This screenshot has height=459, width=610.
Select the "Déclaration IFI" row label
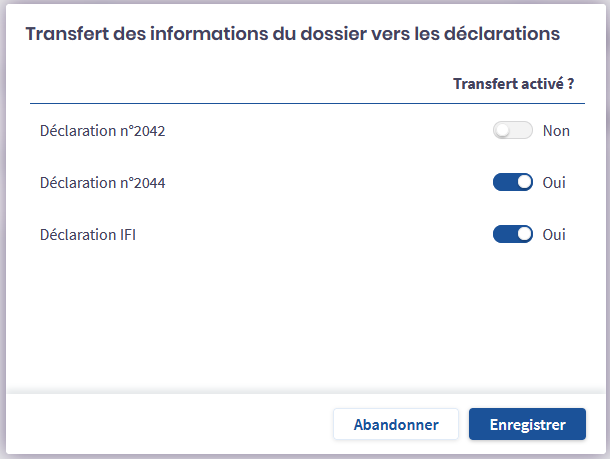coord(87,235)
